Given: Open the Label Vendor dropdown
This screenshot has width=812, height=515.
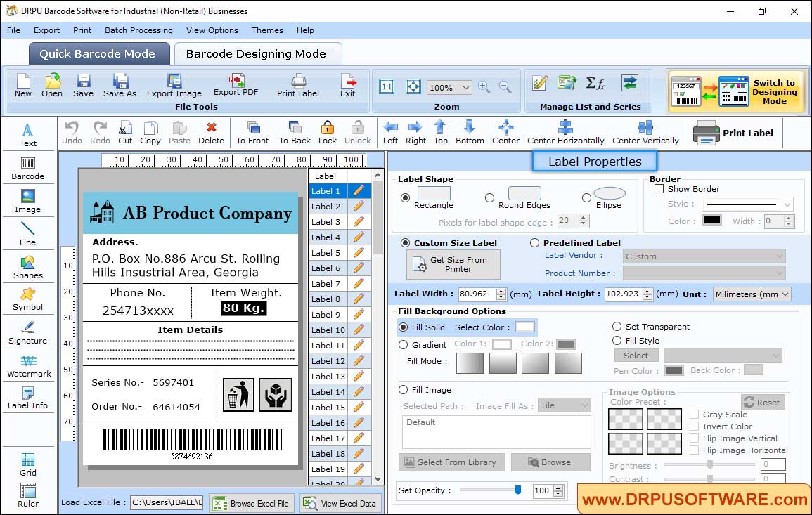Looking at the screenshot, I should click(x=704, y=256).
